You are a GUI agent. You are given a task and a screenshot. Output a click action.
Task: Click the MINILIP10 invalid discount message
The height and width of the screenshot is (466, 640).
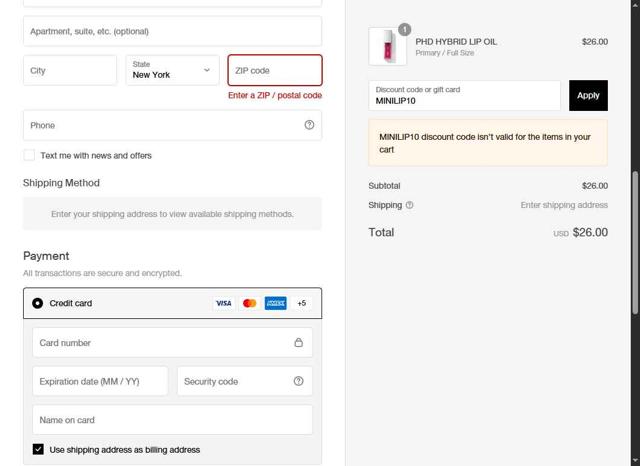(488, 143)
